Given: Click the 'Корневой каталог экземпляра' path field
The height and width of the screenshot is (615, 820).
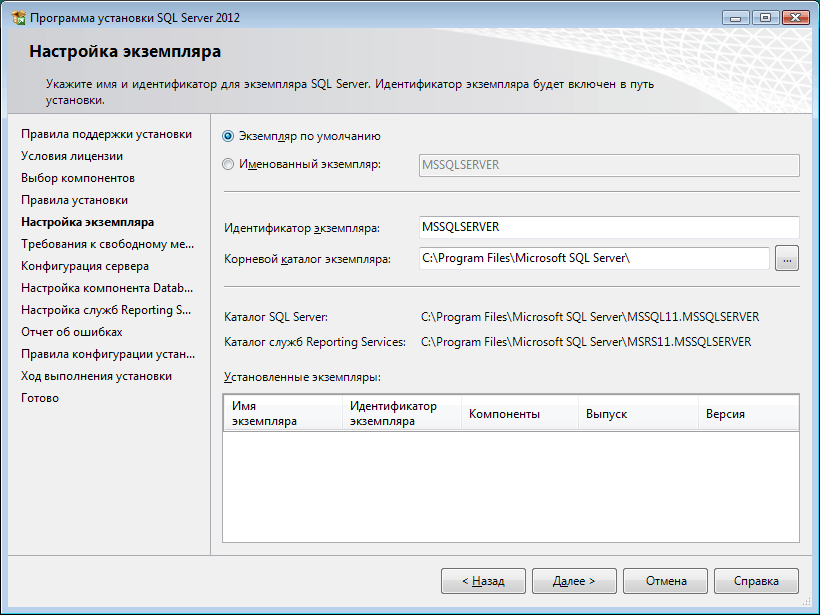Looking at the screenshot, I should click(x=595, y=258).
